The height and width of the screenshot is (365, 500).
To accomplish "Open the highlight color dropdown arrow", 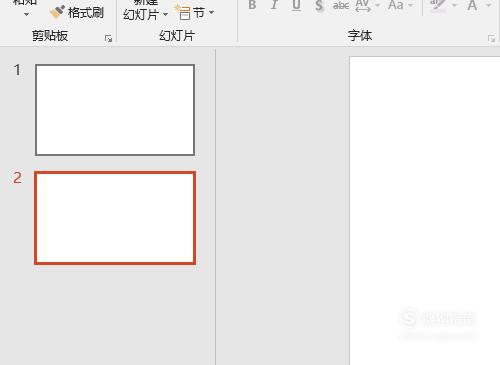I will click(454, 5).
